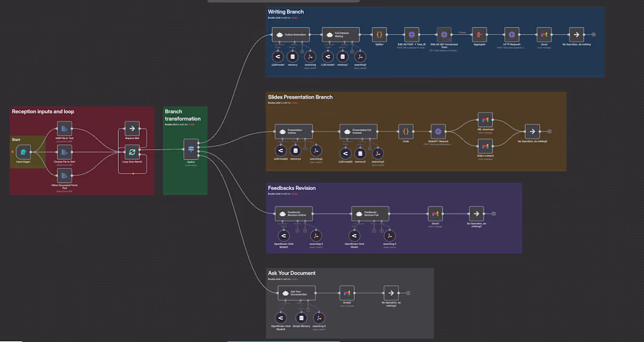Select the Aggregate node

[x=479, y=34]
